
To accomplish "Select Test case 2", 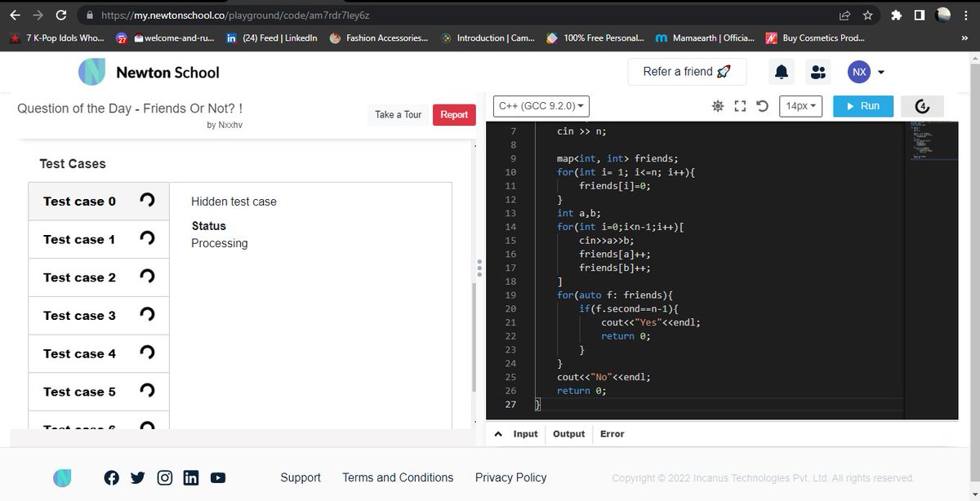I will [x=99, y=277].
